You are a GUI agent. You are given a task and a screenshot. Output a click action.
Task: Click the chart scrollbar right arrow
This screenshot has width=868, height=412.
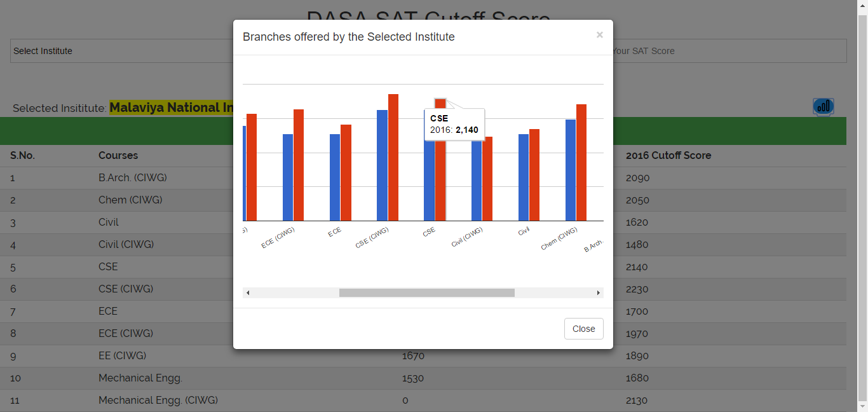click(x=598, y=293)
